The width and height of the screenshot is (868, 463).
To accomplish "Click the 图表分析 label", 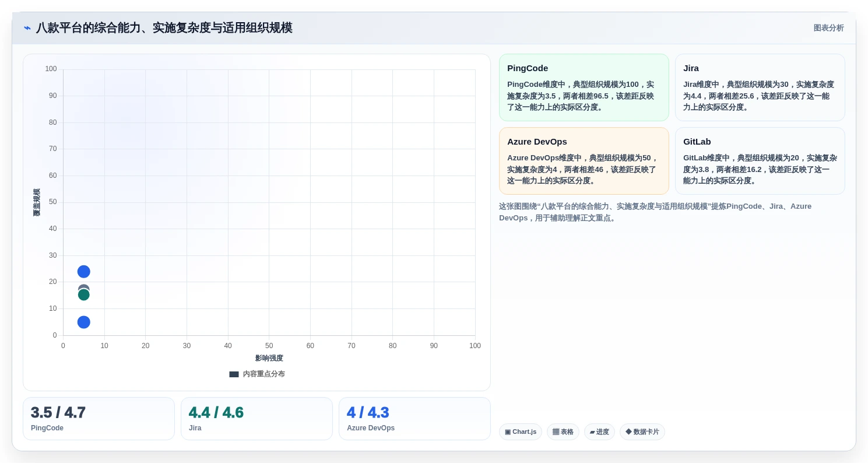I will pos(828,28).
